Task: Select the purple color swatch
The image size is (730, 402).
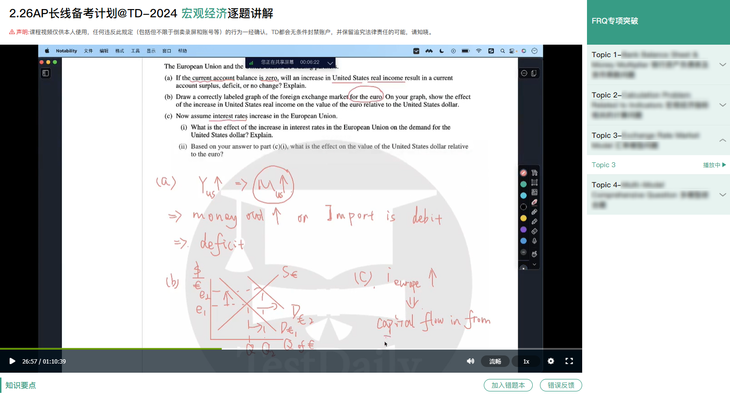Action: 523,229
